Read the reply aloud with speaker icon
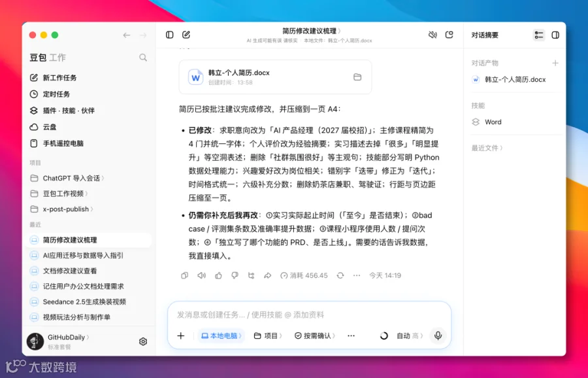This screenshot has height=378, width=588. [x=201, y=275]
